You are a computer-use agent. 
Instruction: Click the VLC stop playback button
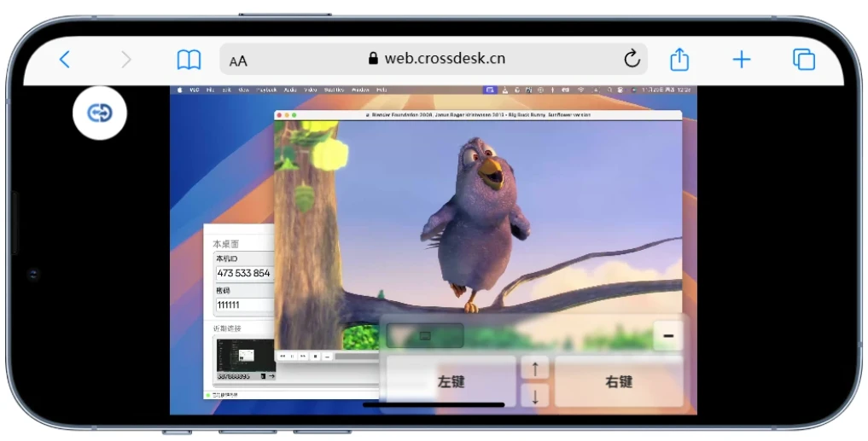(x=315, y=356)
